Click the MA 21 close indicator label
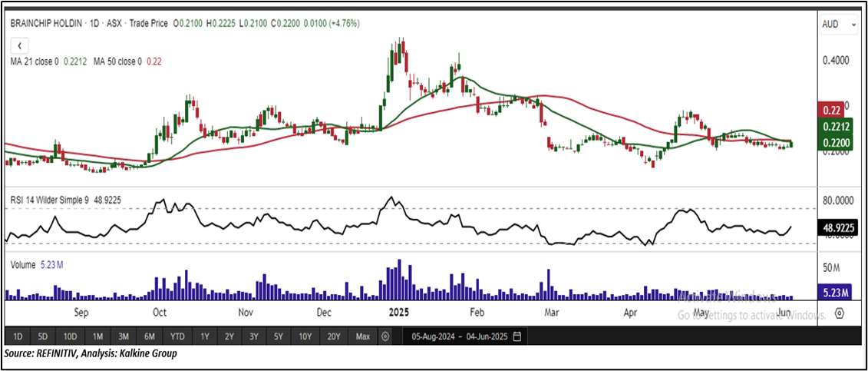 coord(35,61)
